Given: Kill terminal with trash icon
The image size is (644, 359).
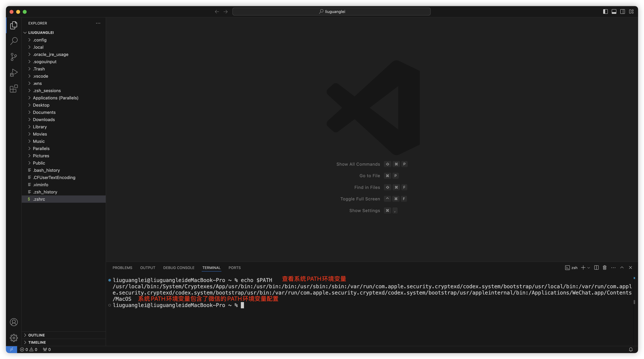Looking at the screenshot, I should click(604, 268).
